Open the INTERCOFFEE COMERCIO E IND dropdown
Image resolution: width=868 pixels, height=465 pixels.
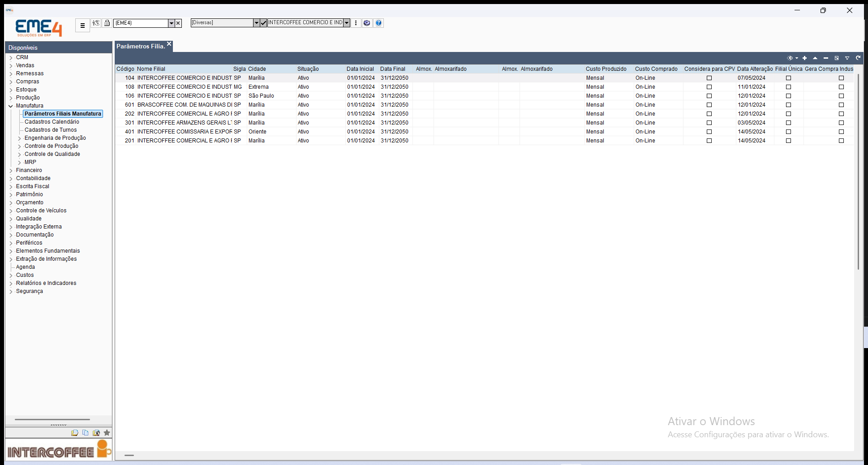(347, 23)
